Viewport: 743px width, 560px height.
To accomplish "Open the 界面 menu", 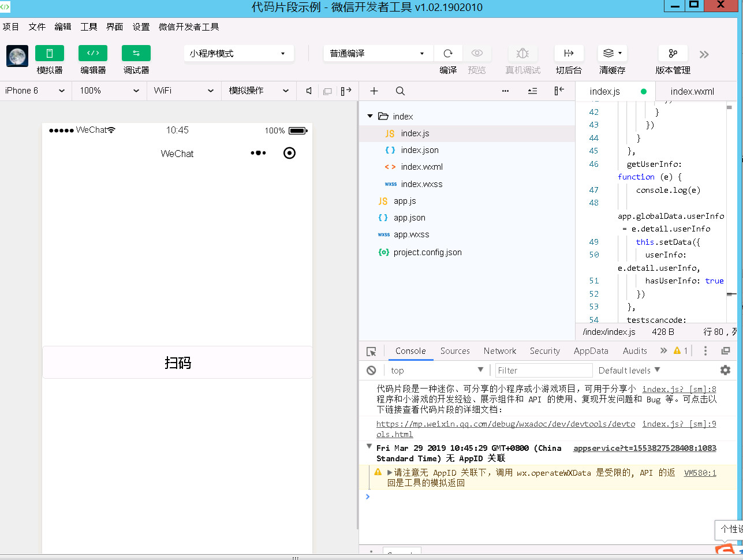I will [x=115, y=27].
